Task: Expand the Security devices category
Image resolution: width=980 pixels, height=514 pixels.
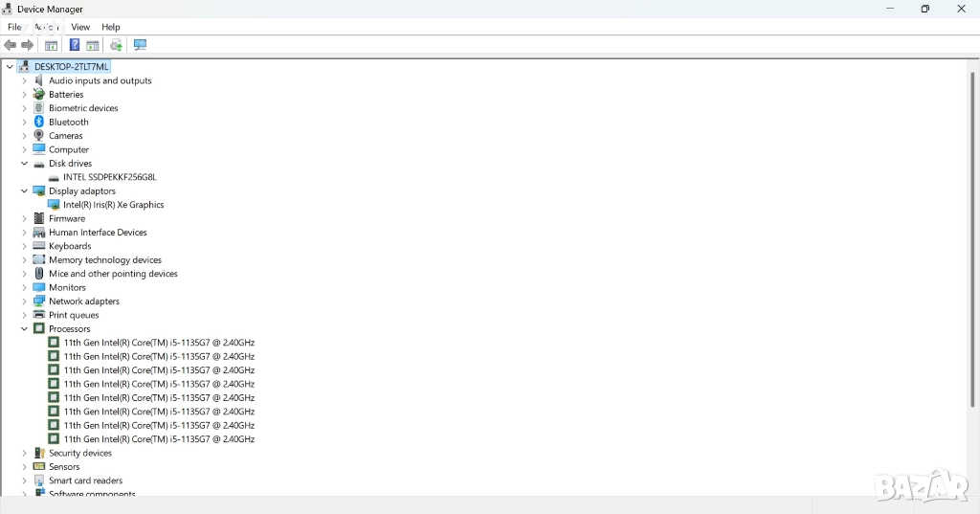Action: click(25, 453)
